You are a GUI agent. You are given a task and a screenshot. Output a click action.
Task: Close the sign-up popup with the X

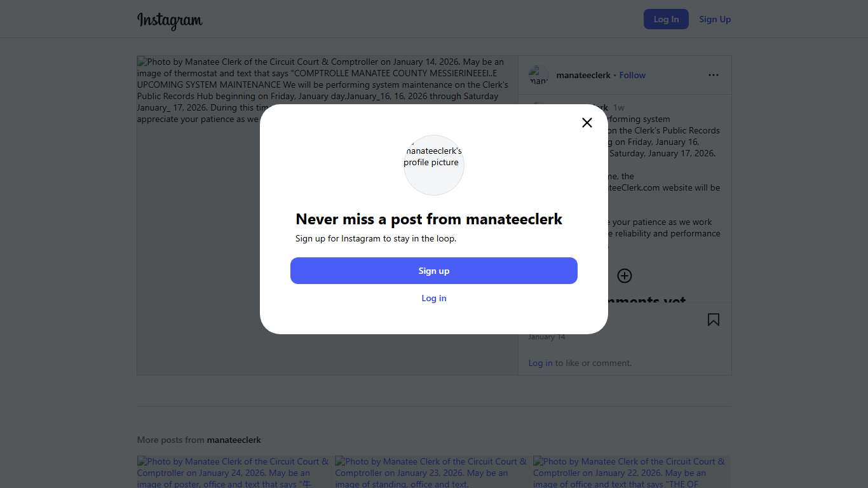coord(587,123)
